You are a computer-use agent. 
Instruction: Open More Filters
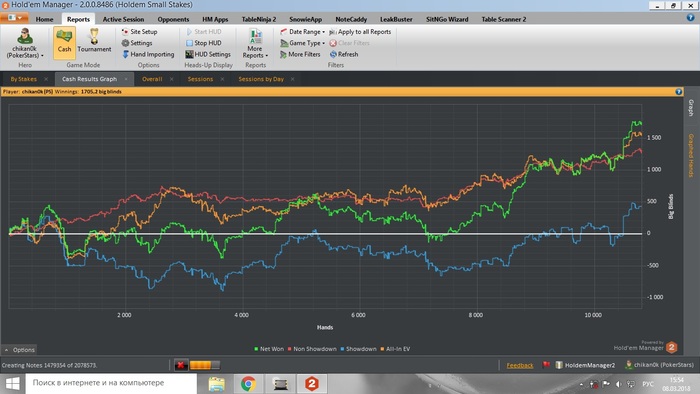click(x=300, y=54)
